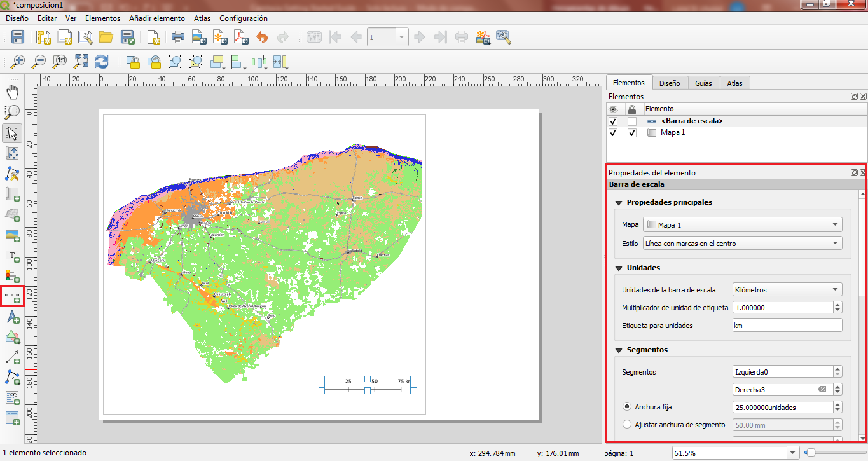Select Ajustar anchura de segmento radio button
Screen dimensions: 868x461
[627, 425]
